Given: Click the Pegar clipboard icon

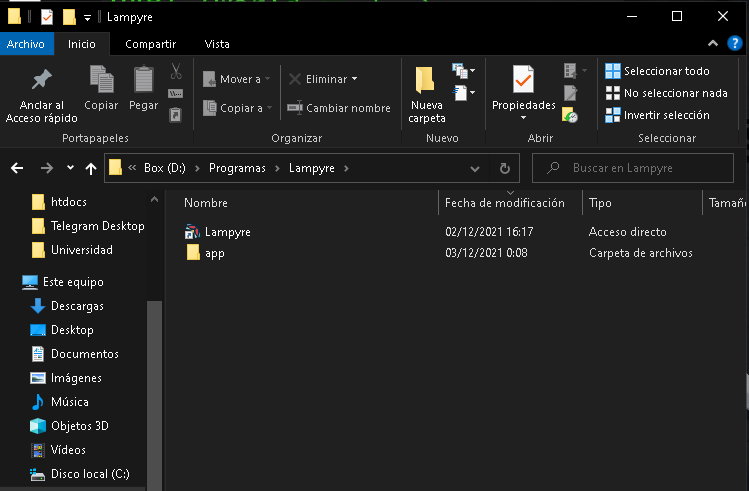Looking at the screenshot, I should 143,79.
